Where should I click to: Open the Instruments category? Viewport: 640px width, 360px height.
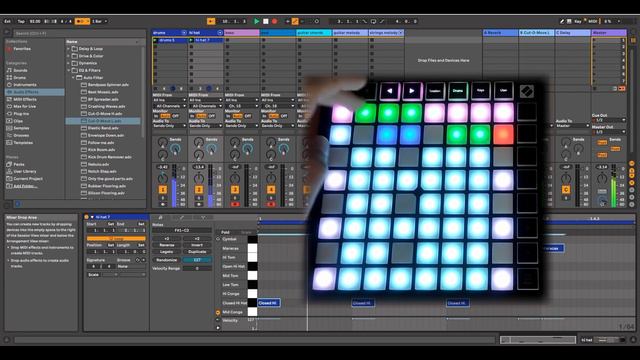(24, 85)
